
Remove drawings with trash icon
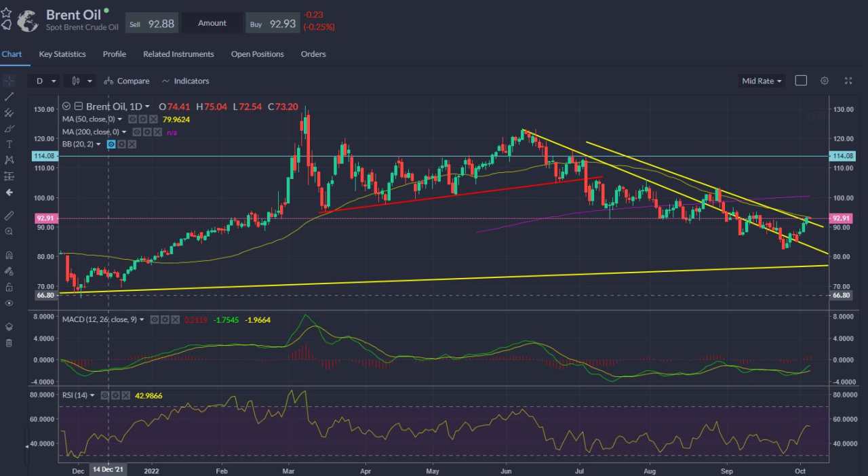tap(9, 342)
